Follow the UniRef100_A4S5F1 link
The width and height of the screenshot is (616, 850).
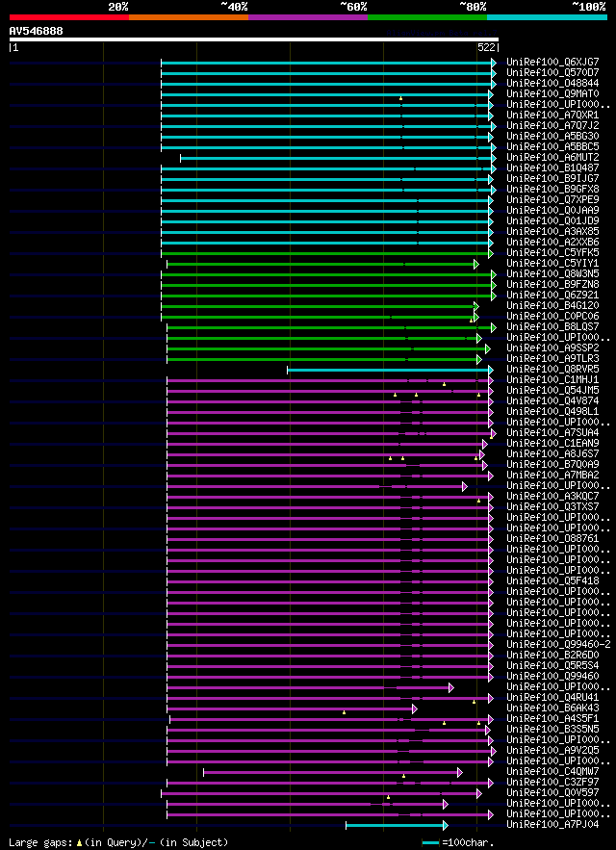point(552,717)
